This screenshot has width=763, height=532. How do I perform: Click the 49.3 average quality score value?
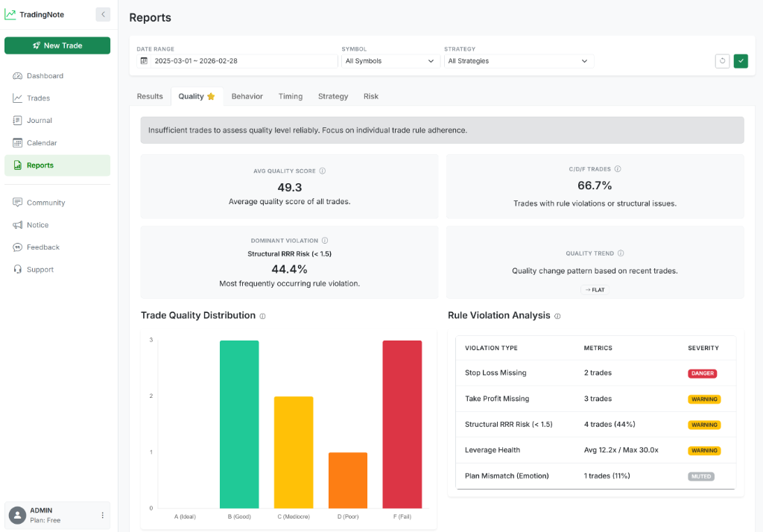click(x=290, y=188)
